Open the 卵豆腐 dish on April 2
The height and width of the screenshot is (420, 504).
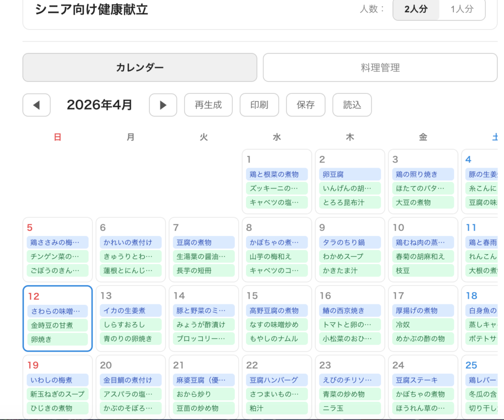click(350, 174)
